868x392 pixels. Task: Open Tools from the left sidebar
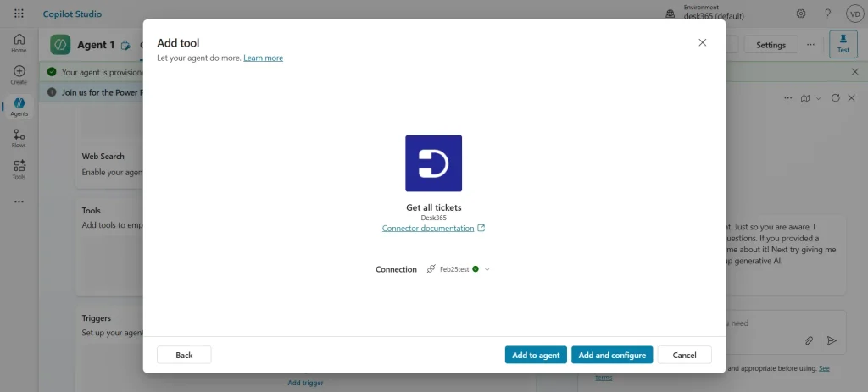tap(19, 169)
